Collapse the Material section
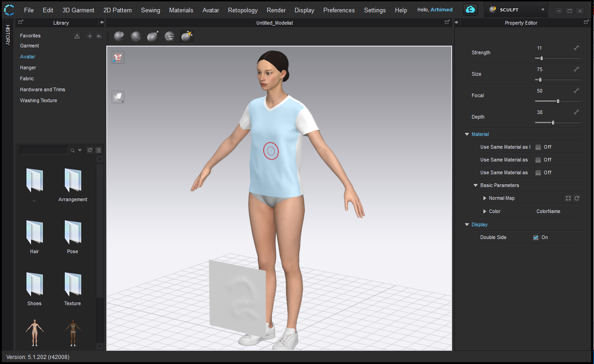The height and width of the screenshot is (364, 594). (x=467, y=135)
